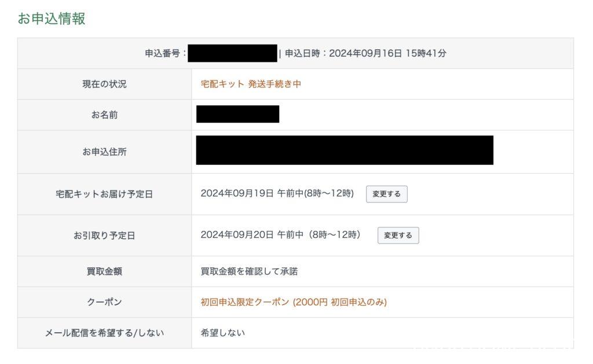
Task: Click the redacted お名前 value
Action: tap(237, 114)
